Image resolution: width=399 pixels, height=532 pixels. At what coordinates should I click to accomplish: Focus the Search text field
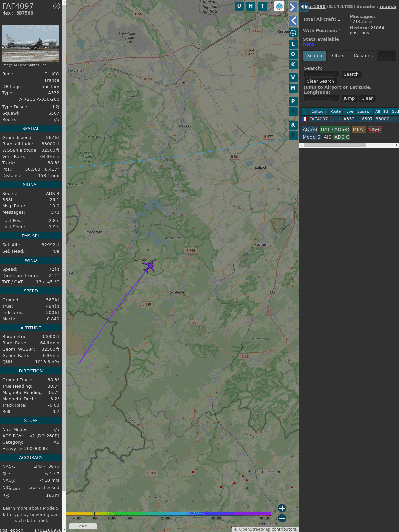pyautogui.click(x=322, y=74)
